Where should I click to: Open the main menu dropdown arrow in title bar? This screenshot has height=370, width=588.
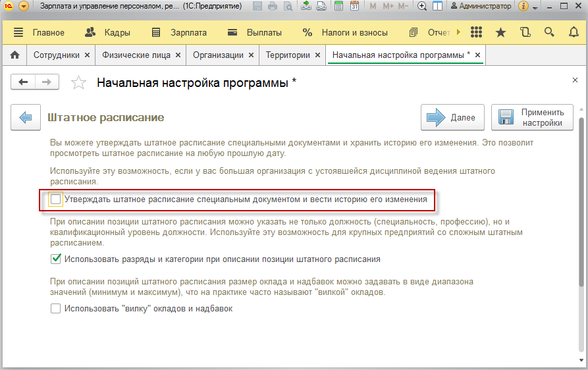(x=24, y=6)
